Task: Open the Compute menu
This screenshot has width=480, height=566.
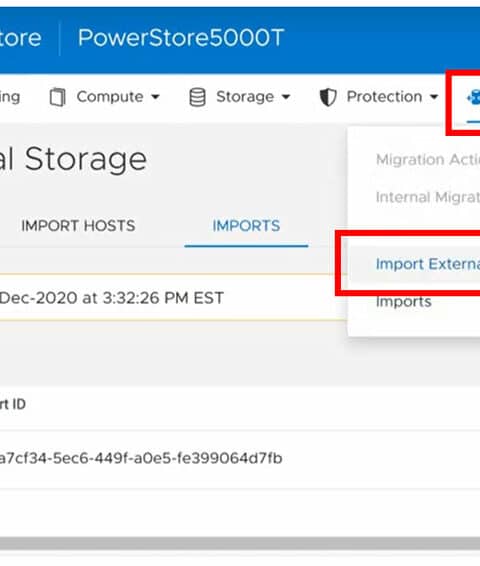Action: tap(105, 97)
